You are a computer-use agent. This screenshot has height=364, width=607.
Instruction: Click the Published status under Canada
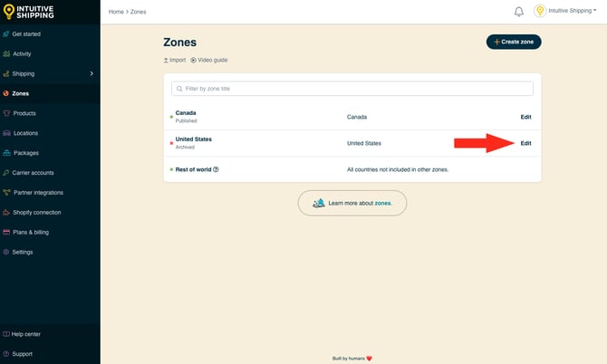click(187, 121)
